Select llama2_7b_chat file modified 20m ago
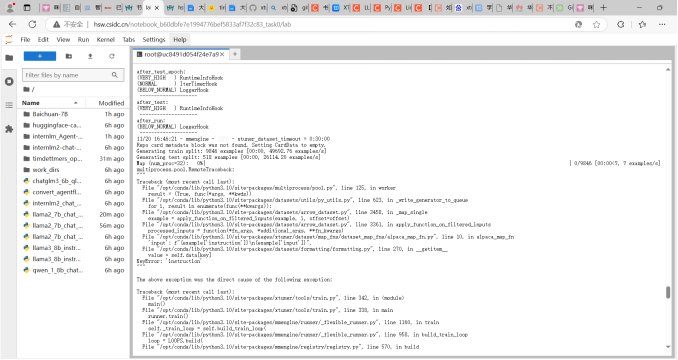 click(x=73, y=214)
